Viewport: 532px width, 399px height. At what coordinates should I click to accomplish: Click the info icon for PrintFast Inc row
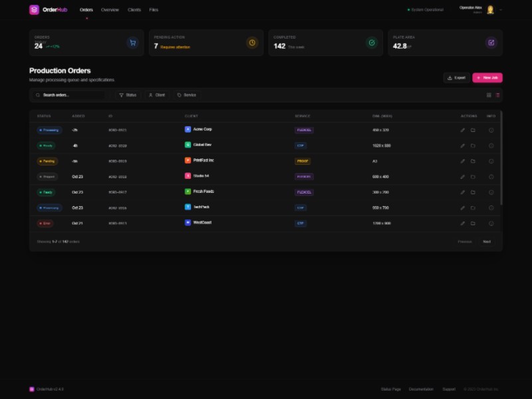coord(491,161)
